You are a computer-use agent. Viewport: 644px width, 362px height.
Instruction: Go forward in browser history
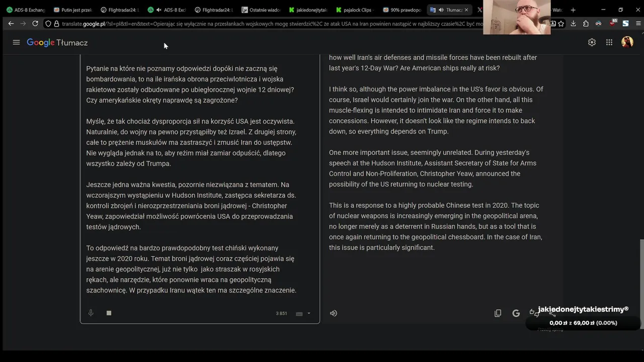tap(23, 23)
